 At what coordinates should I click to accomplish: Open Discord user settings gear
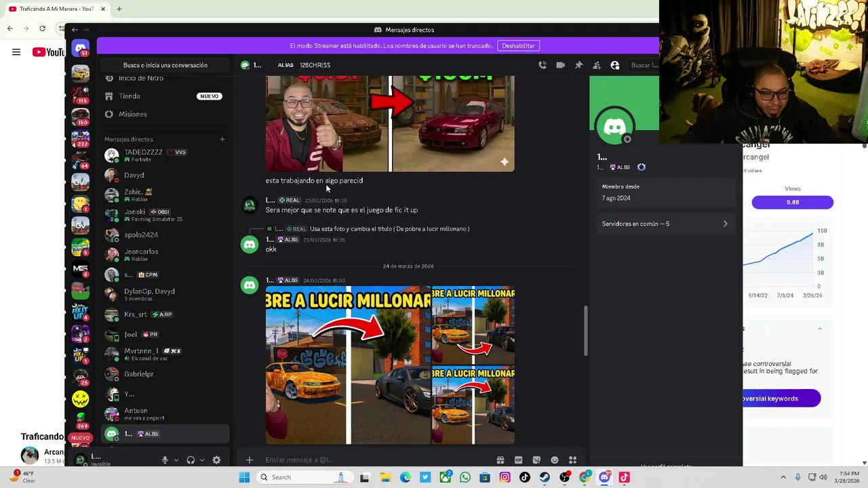click(x=216, y=460)
